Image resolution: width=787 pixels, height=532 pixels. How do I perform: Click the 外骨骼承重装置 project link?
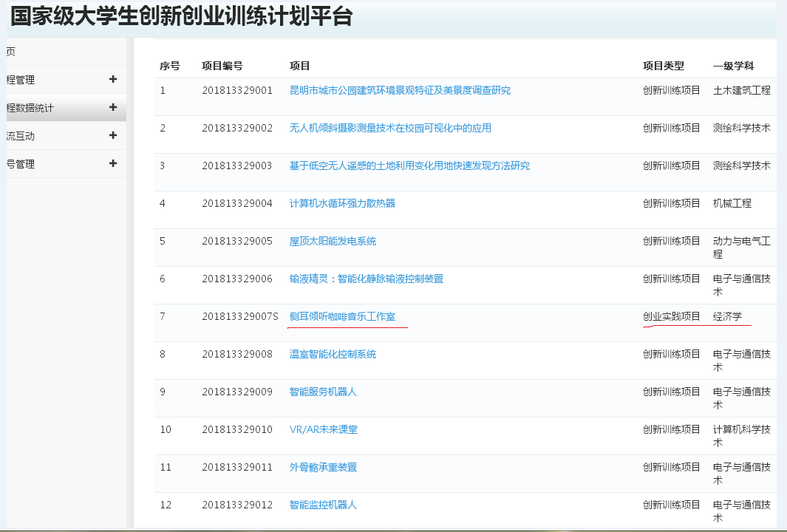coord(323,467)
